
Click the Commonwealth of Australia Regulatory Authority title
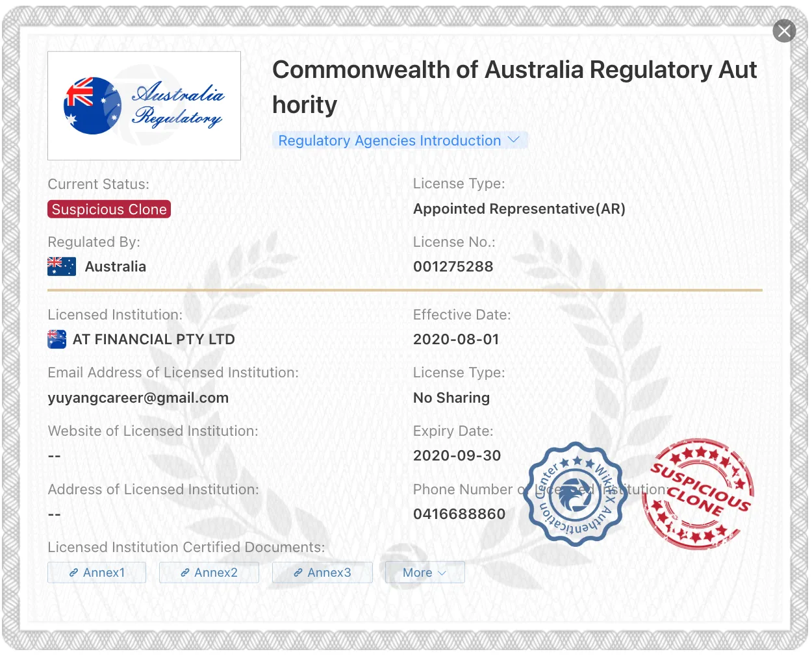[x=514, y=87]
